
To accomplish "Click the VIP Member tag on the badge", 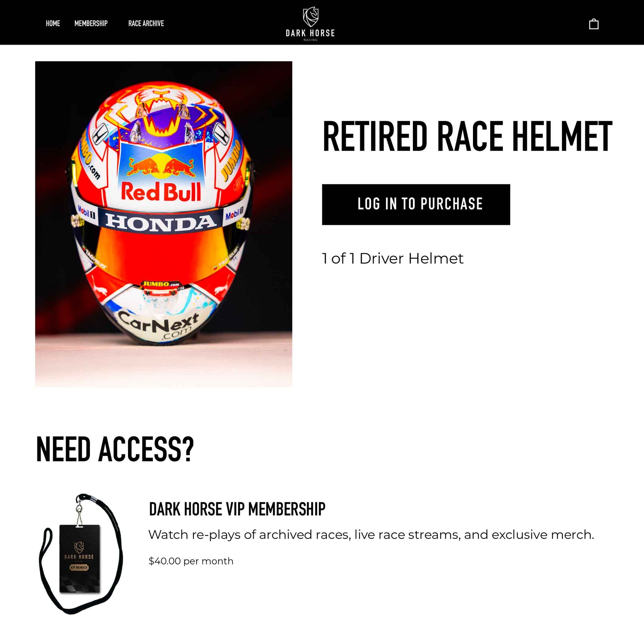I will 79,567.
